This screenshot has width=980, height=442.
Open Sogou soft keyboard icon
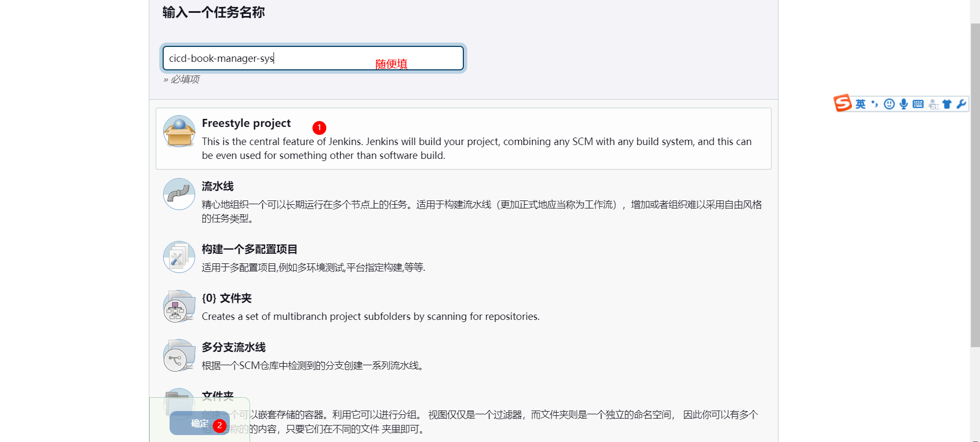pyautogui.click(x=918, y=104)
